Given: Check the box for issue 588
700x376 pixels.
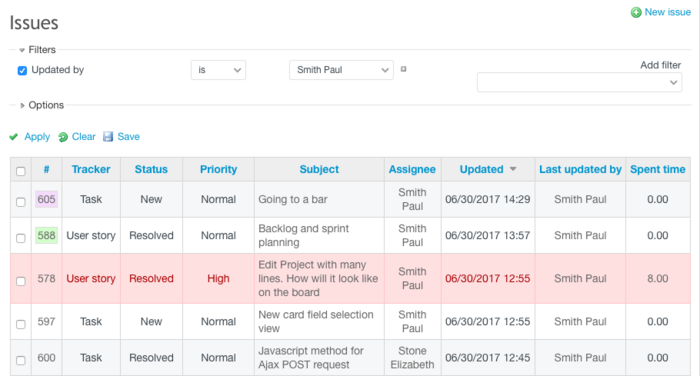Looking at the screenshot, I should click(x=21, y=238).
